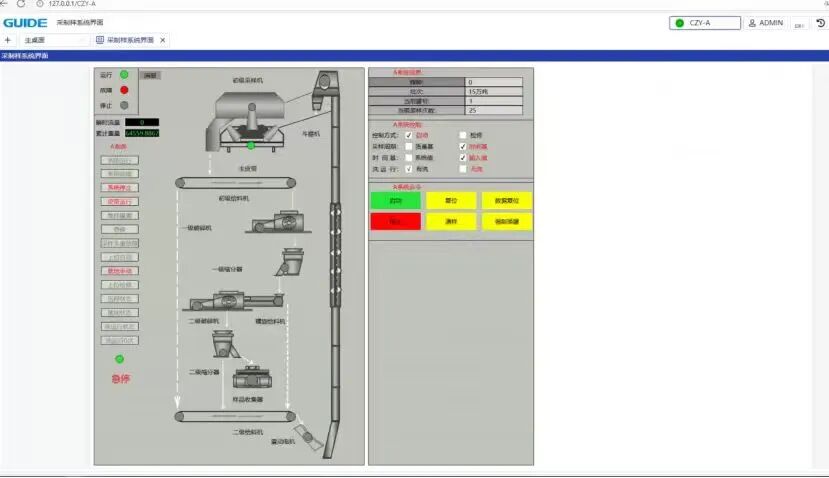Click the history clock icon at top right
The height and width of the screenshot is (478, 829).
(821, 23)
